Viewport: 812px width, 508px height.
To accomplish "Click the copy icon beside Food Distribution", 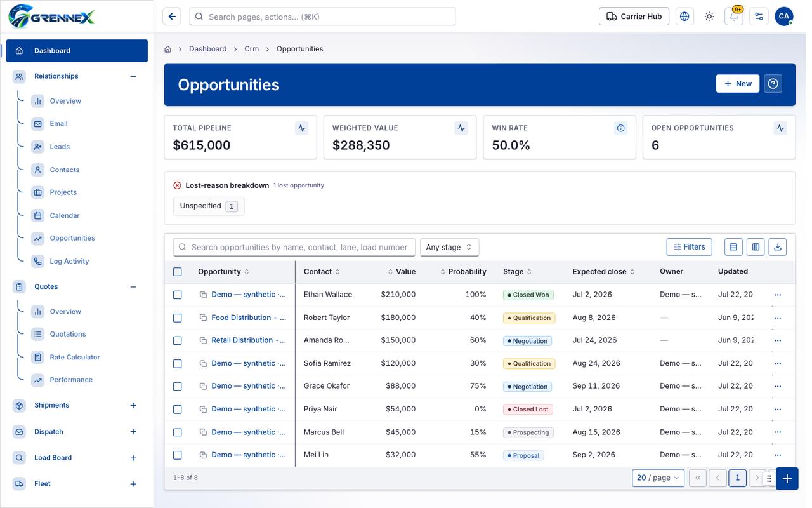I will point(203,317).
